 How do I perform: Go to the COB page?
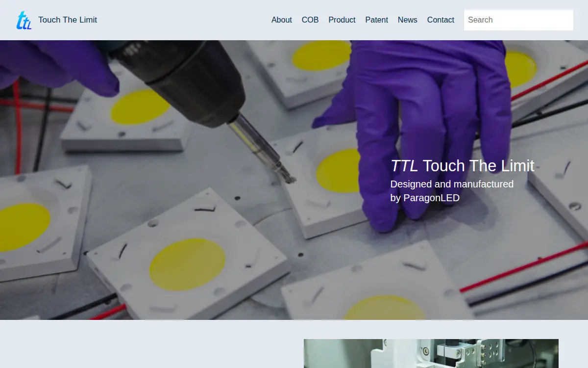[x=310, y=20]
